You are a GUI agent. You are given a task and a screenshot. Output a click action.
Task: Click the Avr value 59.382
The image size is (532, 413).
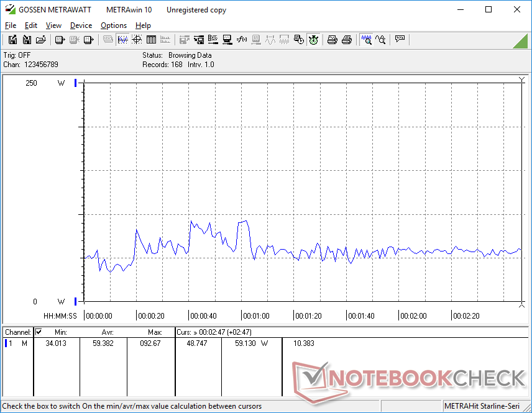[103, 343]
